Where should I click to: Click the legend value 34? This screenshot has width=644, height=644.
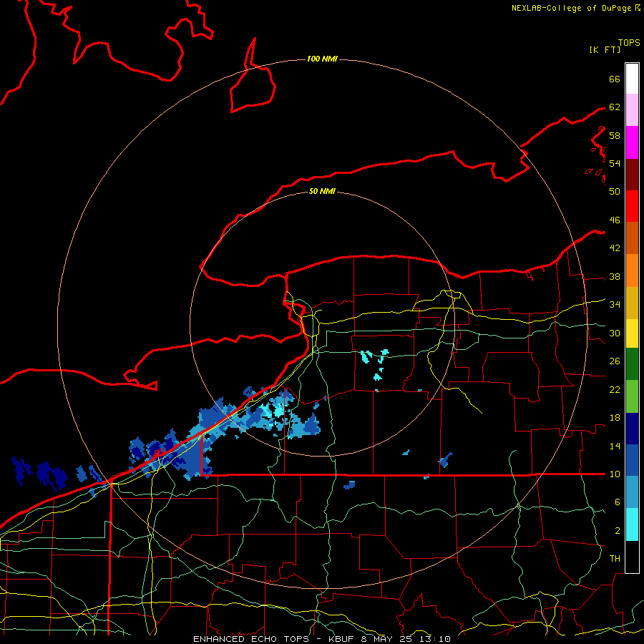(615, 305)
